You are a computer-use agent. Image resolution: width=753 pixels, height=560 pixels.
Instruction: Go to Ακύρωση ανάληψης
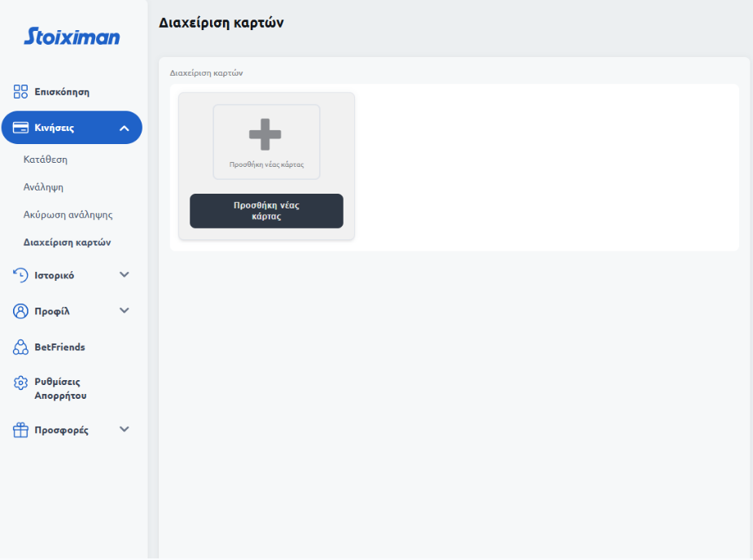(68, 215)
